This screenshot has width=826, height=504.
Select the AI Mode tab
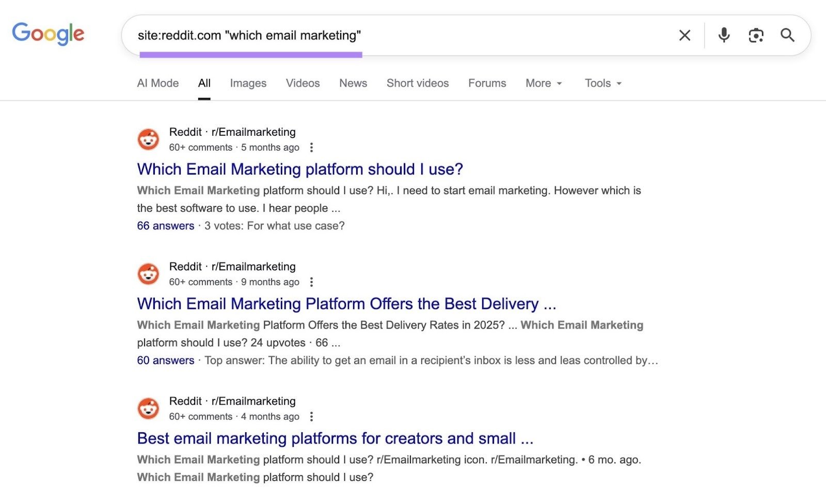pos(158,83)
